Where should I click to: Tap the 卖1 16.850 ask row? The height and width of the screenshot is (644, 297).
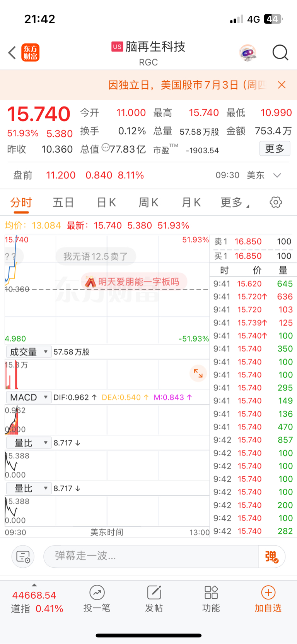pyautogui.click(x=253, y=242)
